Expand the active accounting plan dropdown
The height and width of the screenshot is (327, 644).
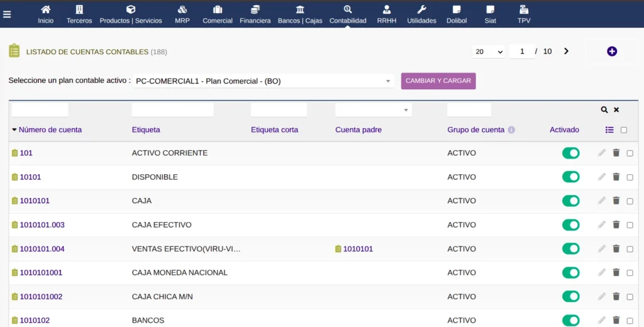click(x=264, y=81)
